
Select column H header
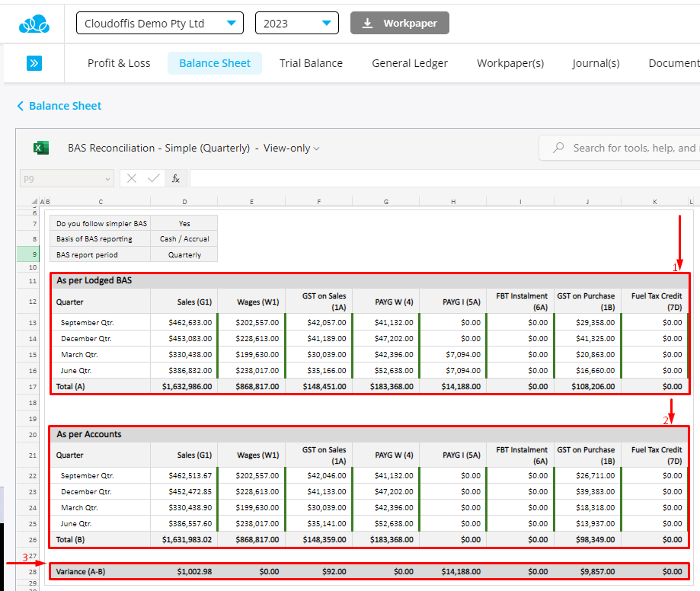(x=453, y=202)
